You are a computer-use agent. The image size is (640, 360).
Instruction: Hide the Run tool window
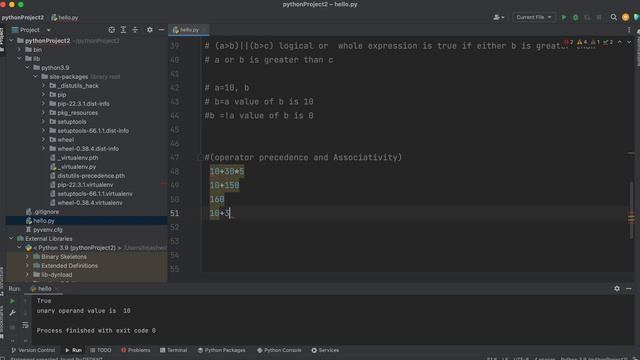point(629,289)
